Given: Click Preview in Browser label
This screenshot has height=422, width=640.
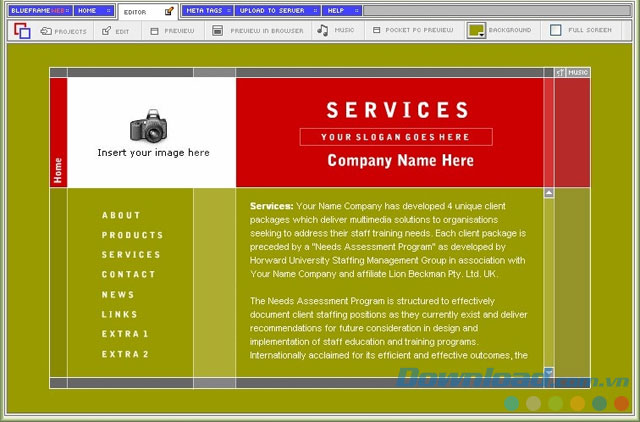Looking at the screenshot, I should pyautogui.click(x=267, y=31).
